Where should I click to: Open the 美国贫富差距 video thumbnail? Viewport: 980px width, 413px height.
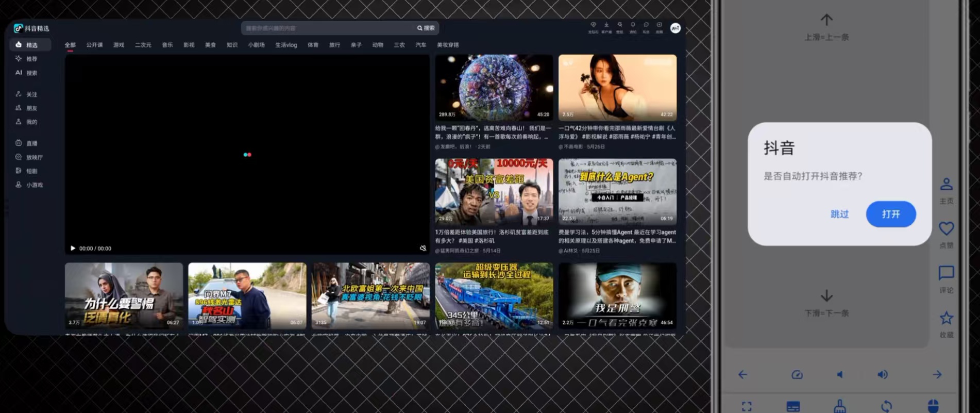494,192
